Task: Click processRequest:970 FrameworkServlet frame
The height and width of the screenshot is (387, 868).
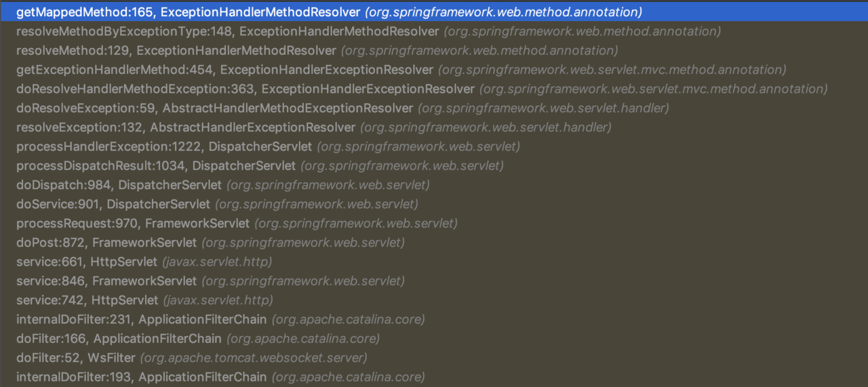Action: (434, 223)
